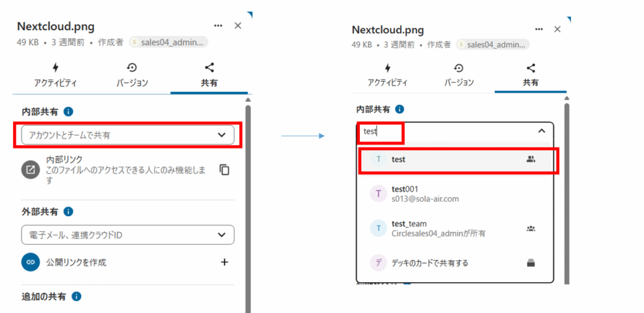Click the team icon on the test_team row

click(x=530, y=229)
